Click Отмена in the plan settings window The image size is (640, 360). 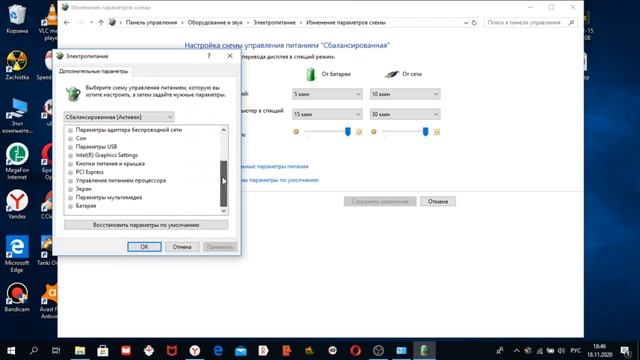click(438, 201)
